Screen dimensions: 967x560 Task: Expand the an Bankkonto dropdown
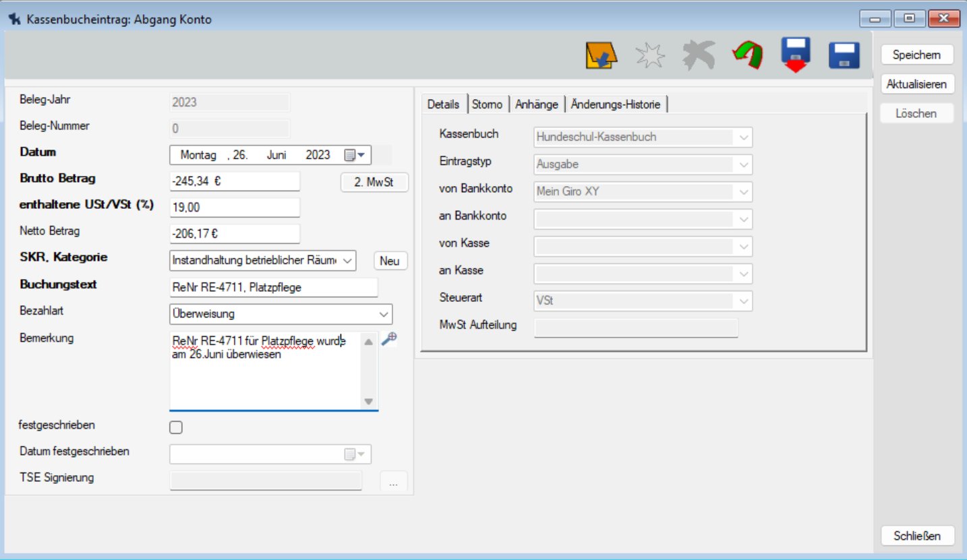[743, 219]
